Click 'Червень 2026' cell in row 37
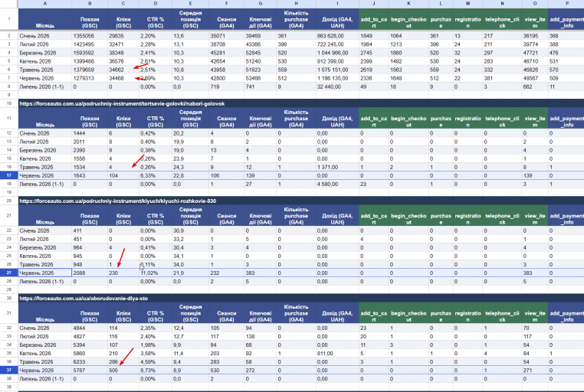This screenshot has width=584, height=392. (x=44, y=371)
